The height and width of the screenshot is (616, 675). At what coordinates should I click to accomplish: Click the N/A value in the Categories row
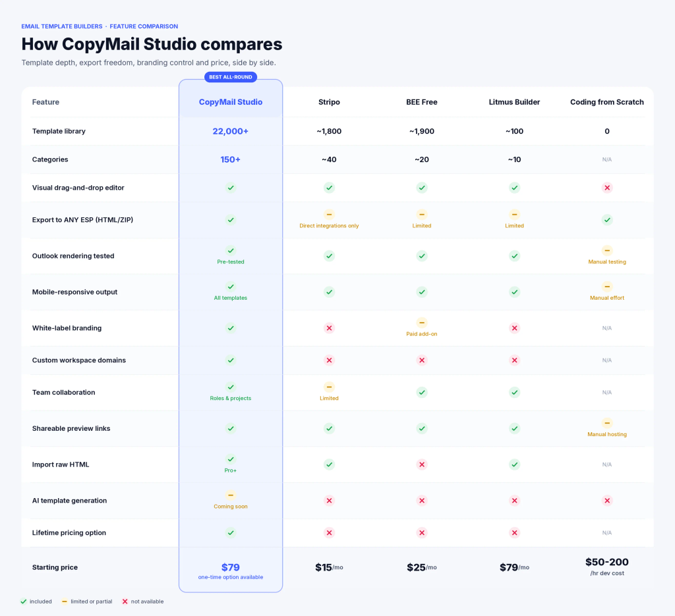pyautogui.click(x=607, y=159)
